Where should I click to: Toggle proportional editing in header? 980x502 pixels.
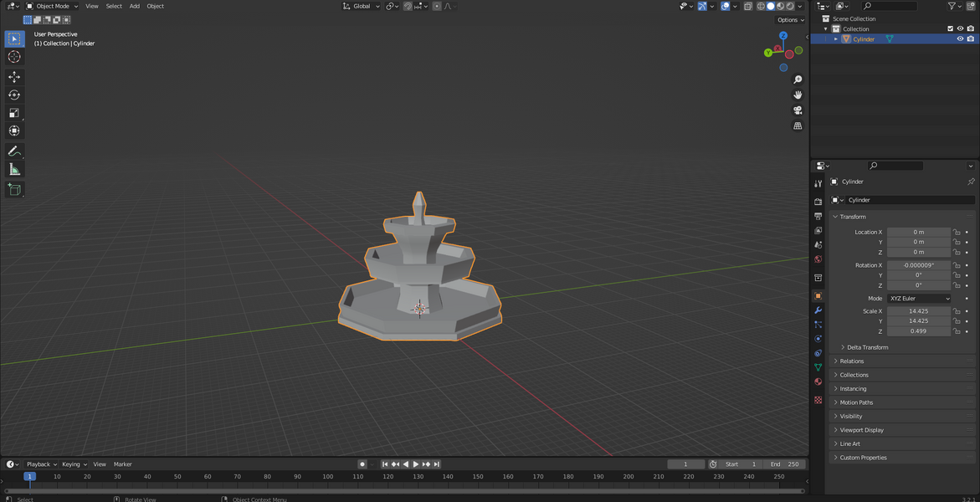tap(437, 6)
